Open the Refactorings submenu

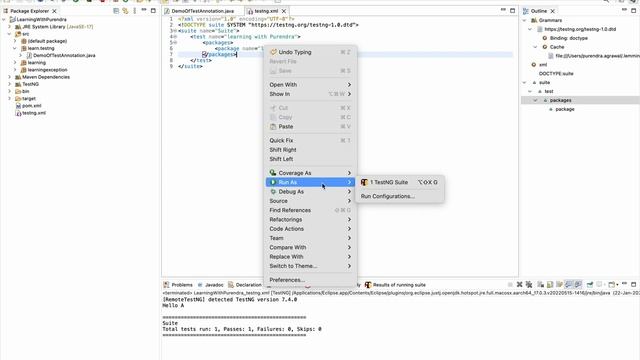pos(310,220)
